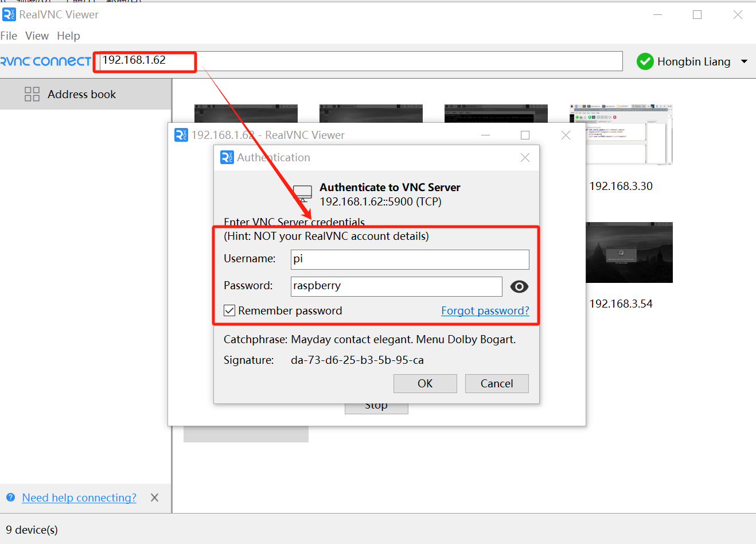Close the Authentication dialog

[x=525, y=157]
